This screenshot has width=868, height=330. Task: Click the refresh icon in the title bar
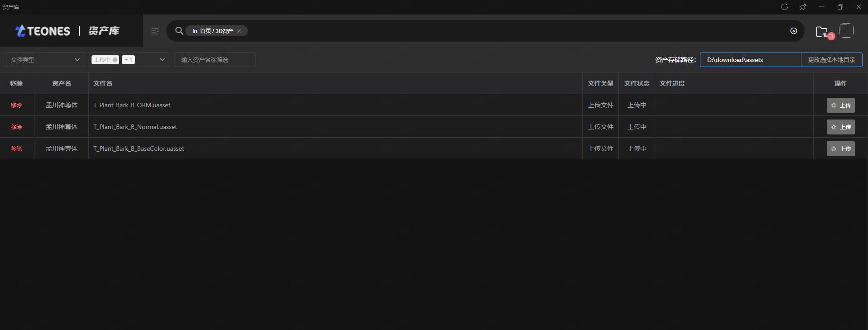click(x=785, y=7)
